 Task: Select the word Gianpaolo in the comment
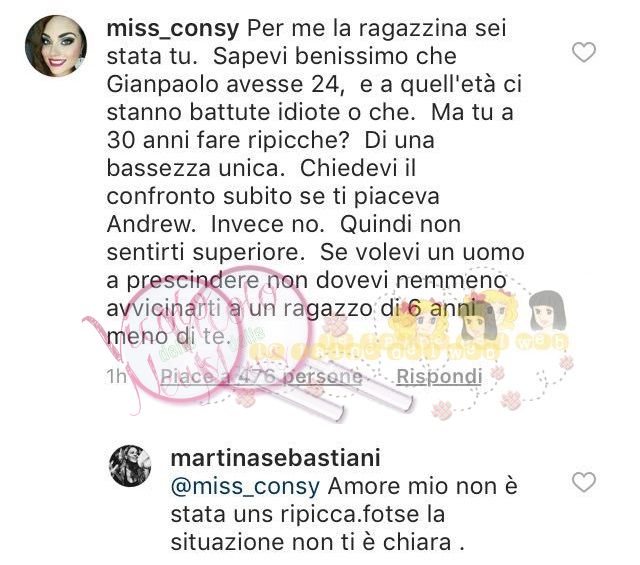162,85
